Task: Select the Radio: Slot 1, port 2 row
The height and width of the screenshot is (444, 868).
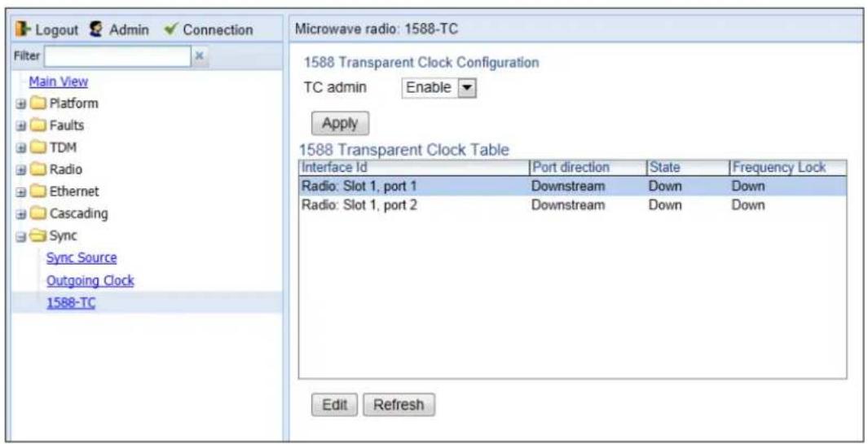Action: [x=572, y=205]
